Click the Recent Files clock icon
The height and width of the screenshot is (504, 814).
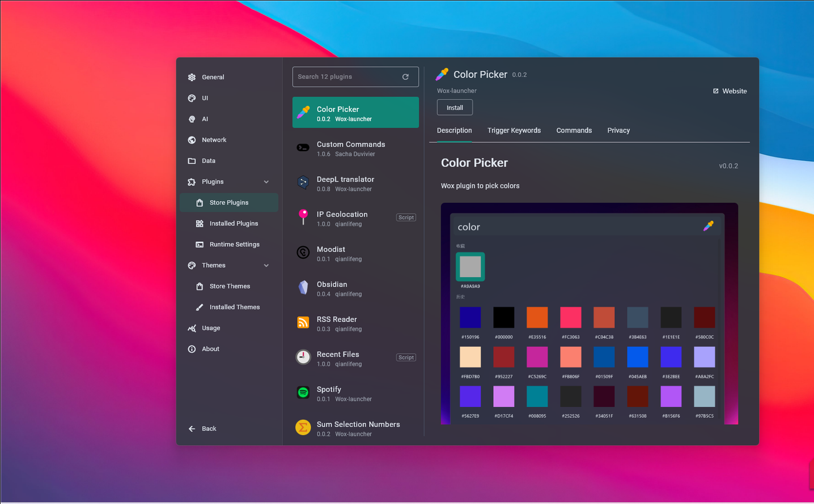click(303, 357)
